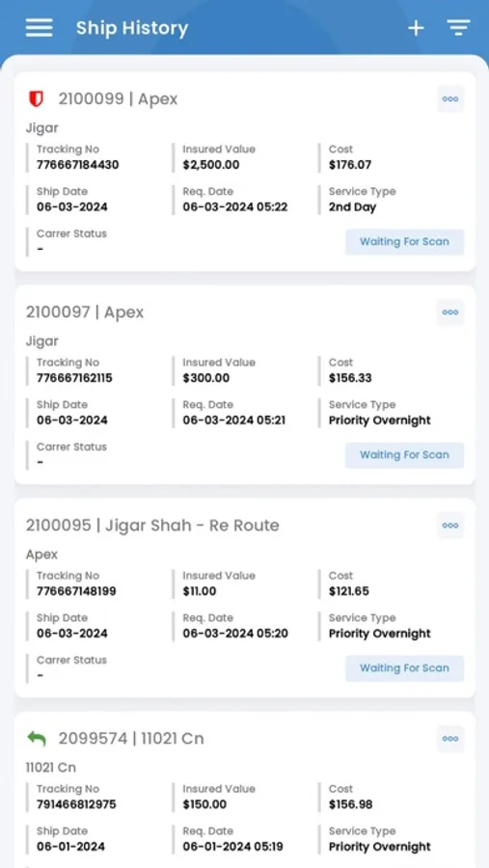Open more options for shipment 2099574

pos(450,739)
